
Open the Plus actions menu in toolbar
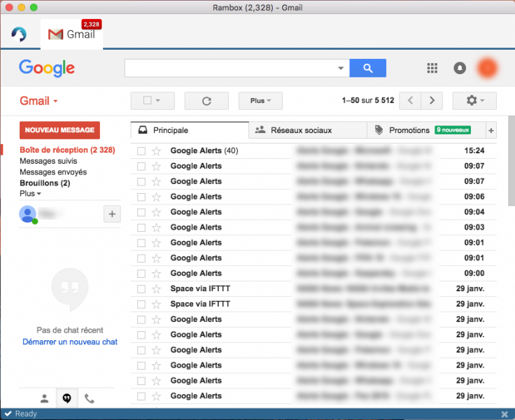(260, 101)
